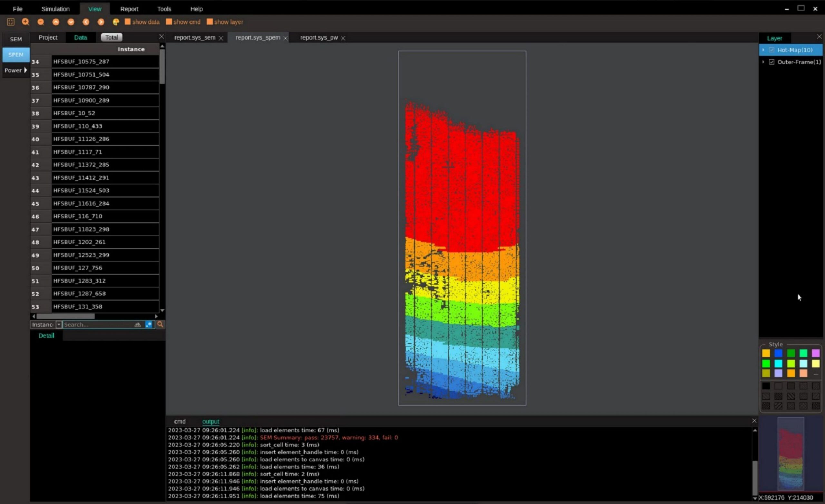Click the zoom out magnifier icon
The height and width of the screenshot is (504, 825).
[x=41, y=22]
